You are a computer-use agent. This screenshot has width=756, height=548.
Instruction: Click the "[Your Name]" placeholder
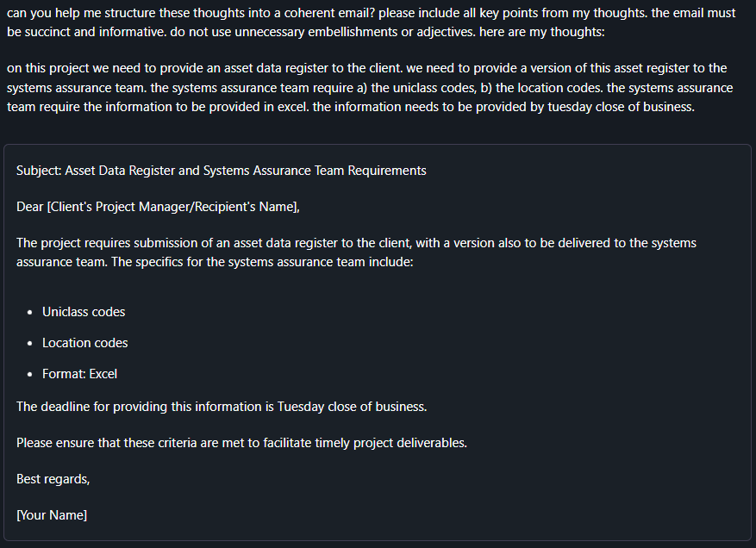tap(52, 515)
